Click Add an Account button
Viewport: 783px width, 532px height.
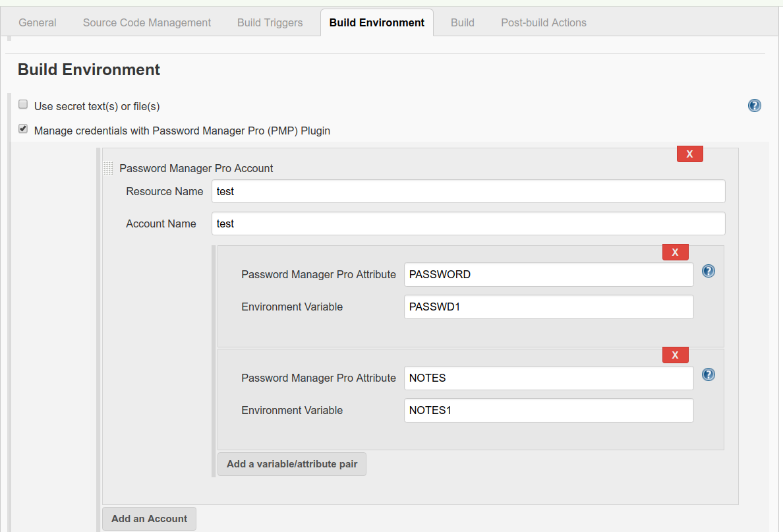coord(149,519)
